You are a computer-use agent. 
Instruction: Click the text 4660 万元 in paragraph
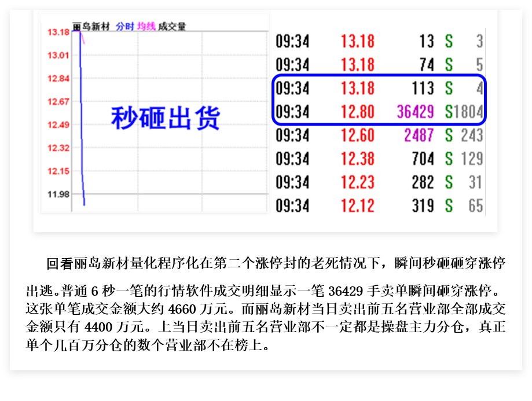point(199,309)
